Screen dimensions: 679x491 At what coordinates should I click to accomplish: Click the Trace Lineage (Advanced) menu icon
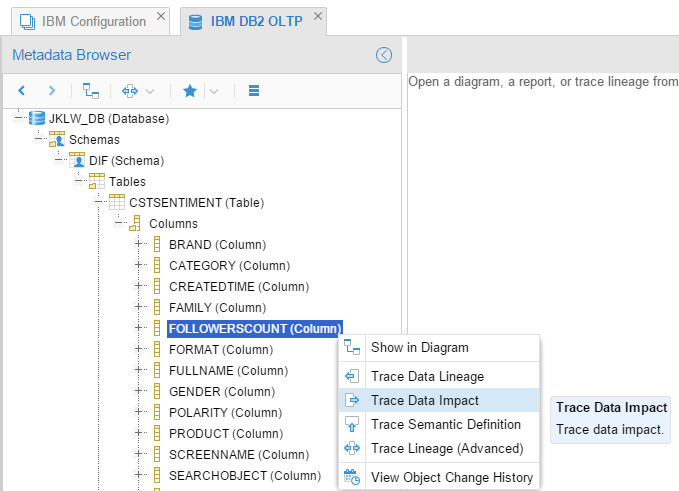tap(352, 448)
